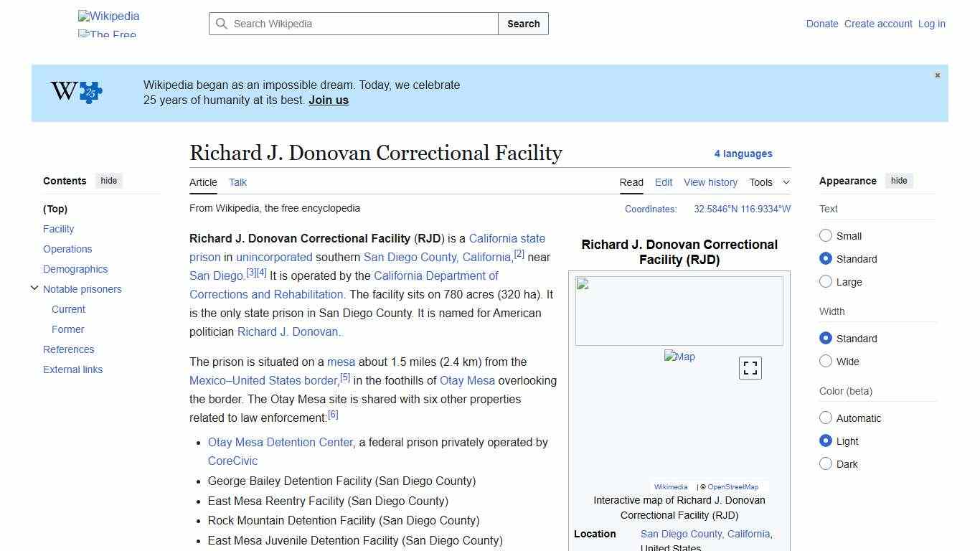
Task: Switch to the Talk tab
Action: [x=237, y=182]
